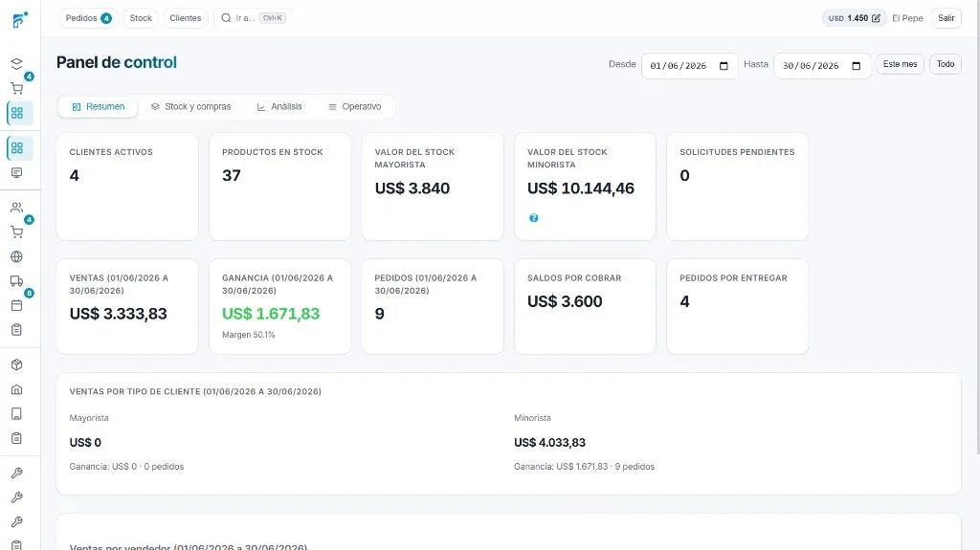The image size is (980, 550).
Task: Click the app logo in the sidebar
Action: pyautogui.click(x=20, y=20)
